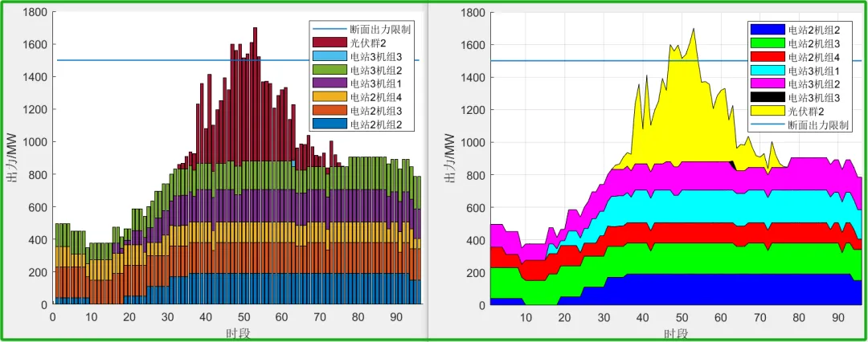Viewport: 868px width, 342px height.
Task: Click the 电站3机组3 light blue swatch in bar chart legend
Action: coord(329,56)
